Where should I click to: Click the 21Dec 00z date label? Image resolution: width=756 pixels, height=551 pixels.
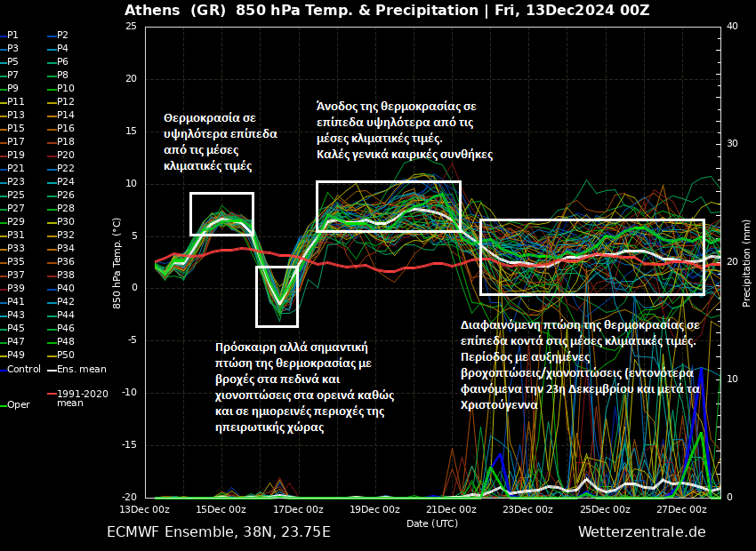[451, 509]
